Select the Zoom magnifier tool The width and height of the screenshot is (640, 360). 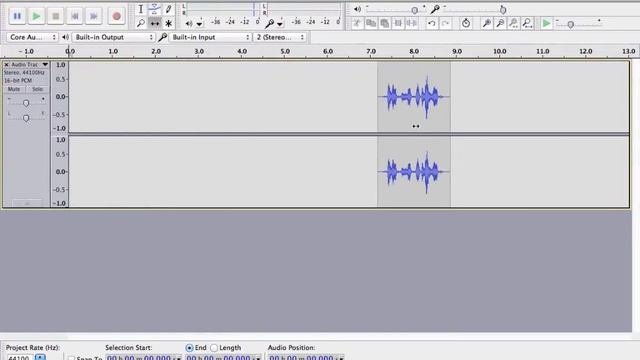click(141, 23)
